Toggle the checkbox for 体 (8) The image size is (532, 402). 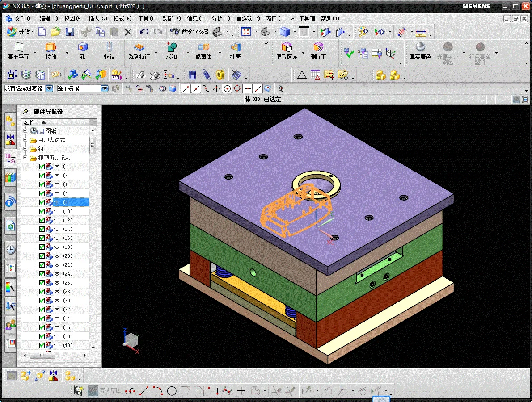[x=42, y=202]
